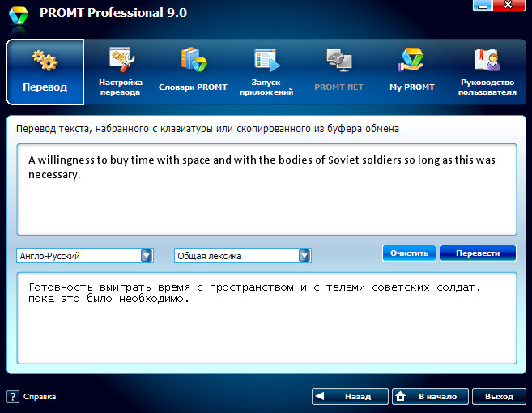This screenshot has height=413, width=532.
Task: Click the Справка question mark icon
Action: click(13, 396)
